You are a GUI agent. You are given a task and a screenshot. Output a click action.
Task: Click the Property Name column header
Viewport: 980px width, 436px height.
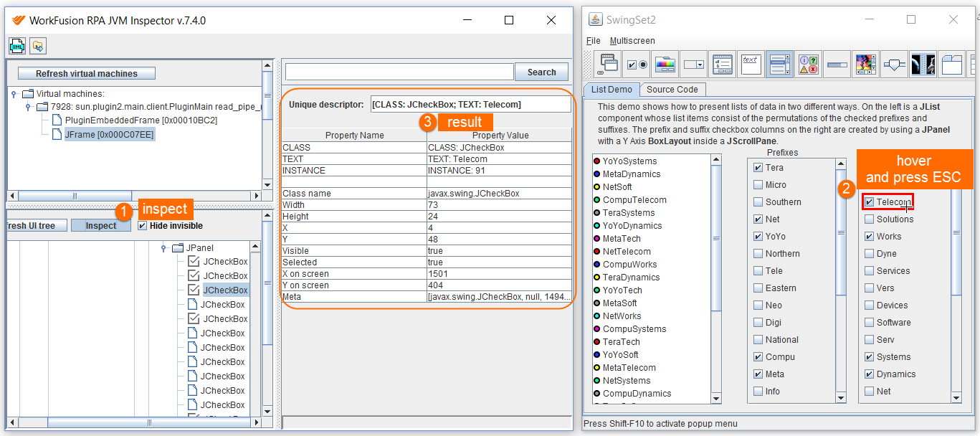pos(354,135)
